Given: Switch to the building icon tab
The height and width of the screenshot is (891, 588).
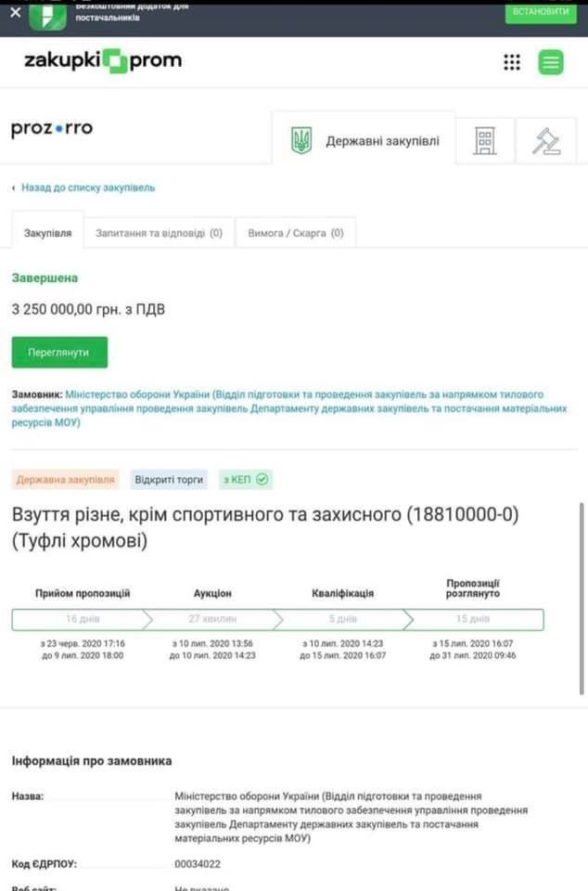Looking at the screenshot, I should click(x=485, y=141).
